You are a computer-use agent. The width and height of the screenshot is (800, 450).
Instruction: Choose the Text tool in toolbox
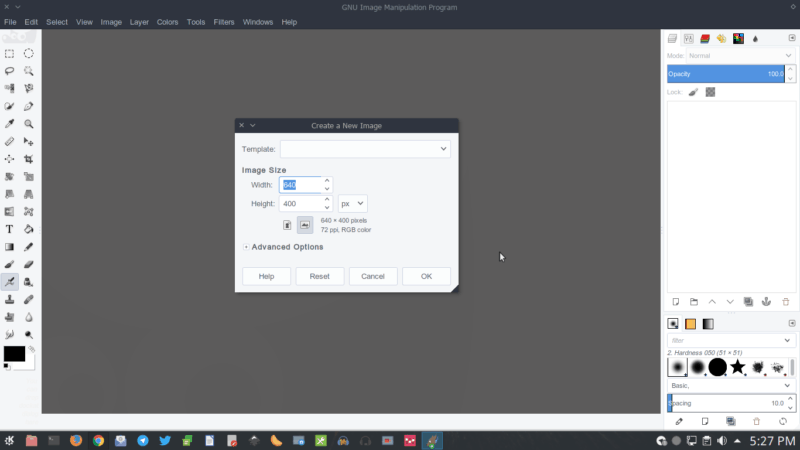(10, 229)
